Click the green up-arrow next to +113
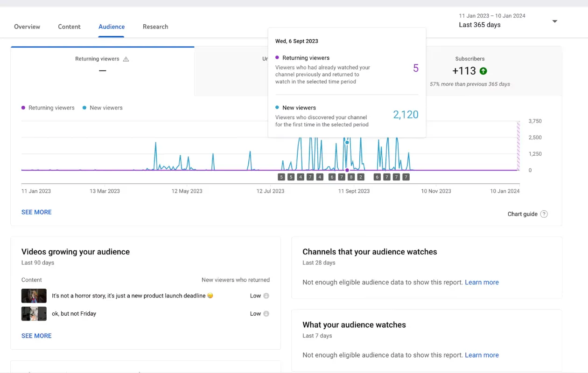The image size is (588, 373). (483, 71)
